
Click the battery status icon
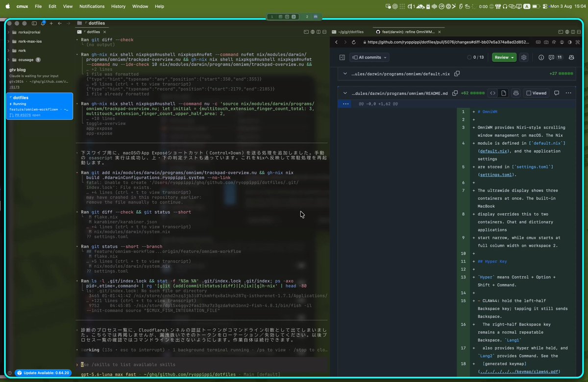pyautogui.click(x=536, y=6)
